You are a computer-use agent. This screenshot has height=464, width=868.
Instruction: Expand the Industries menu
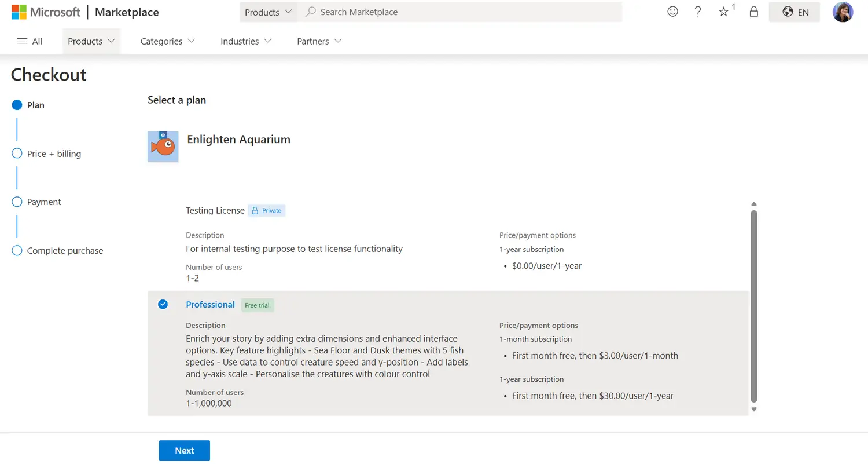point(245,41)
